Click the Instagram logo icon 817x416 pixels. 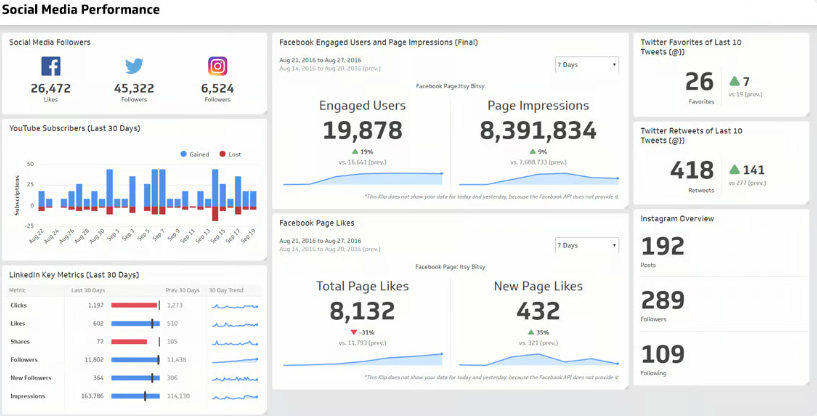point(217,66)
